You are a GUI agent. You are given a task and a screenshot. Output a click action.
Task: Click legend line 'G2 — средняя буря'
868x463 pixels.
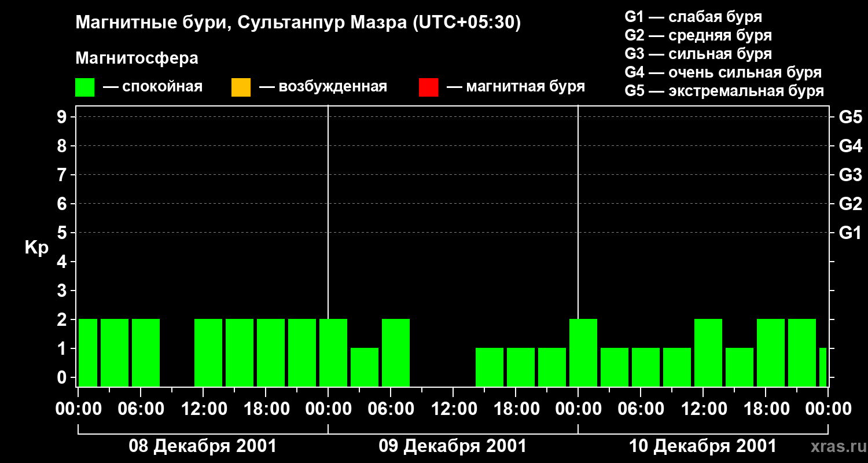[x=698, y=35]
